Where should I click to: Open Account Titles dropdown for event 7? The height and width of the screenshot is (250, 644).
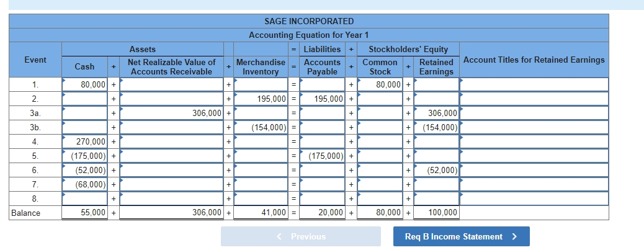pos(534,184)
